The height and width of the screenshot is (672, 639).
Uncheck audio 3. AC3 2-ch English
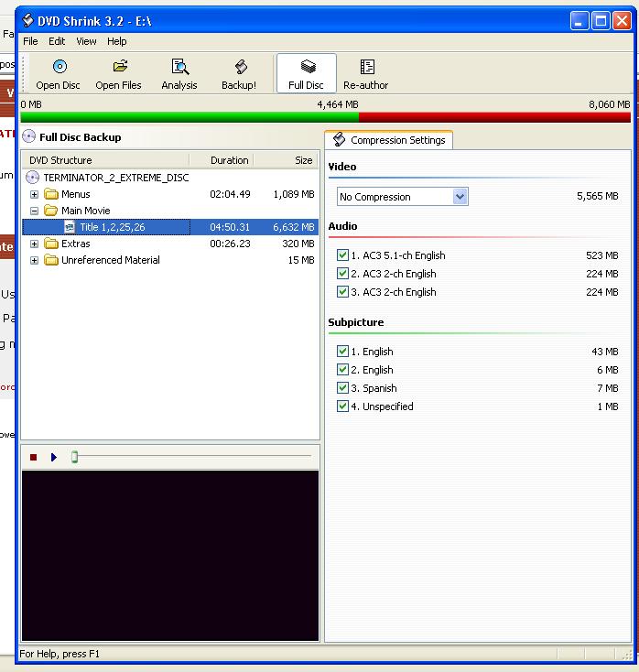pos(342,292)
